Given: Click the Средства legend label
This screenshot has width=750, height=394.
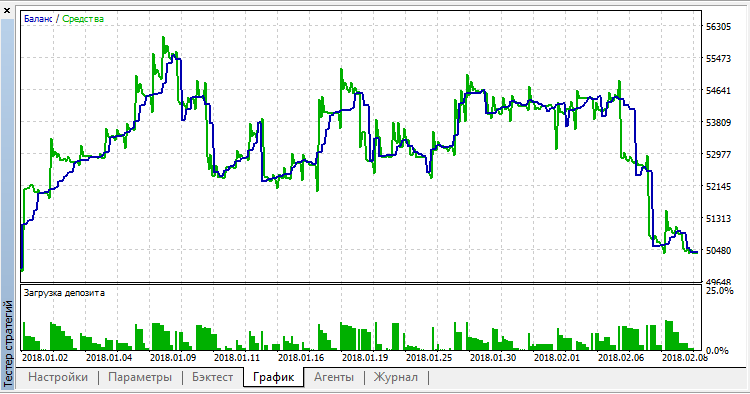Looking at the screenshot, I should point(83,19).
